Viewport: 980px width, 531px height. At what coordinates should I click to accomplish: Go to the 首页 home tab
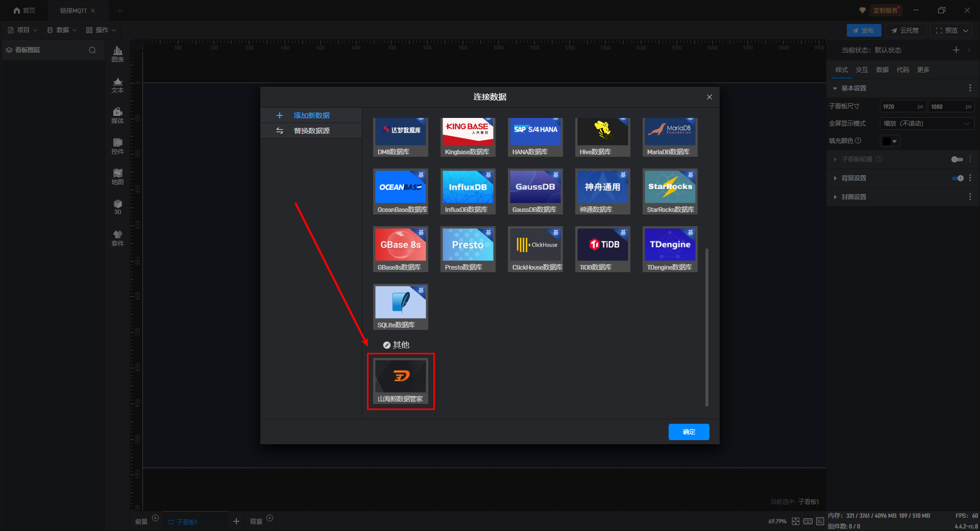[x=24, y=10]
